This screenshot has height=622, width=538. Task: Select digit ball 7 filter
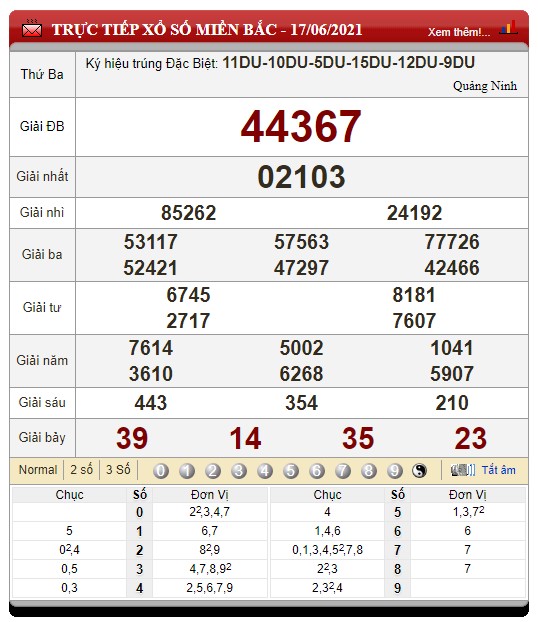pos(343,471)
